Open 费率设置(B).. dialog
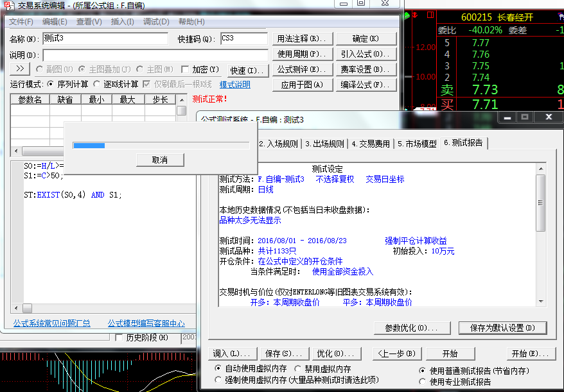The width and height of the screenshot is (564, 392). (x=366, y=69)
